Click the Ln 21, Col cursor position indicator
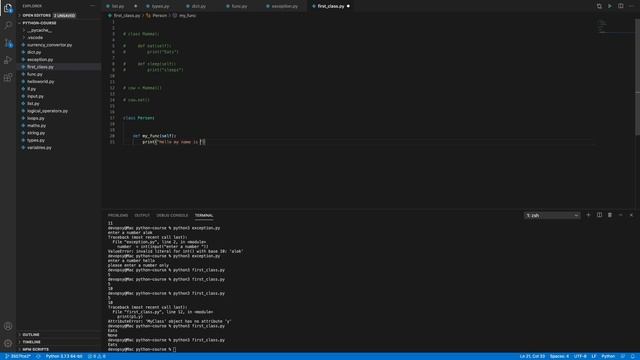The height and width of the screenshot is (360, 640). [532, 356]
